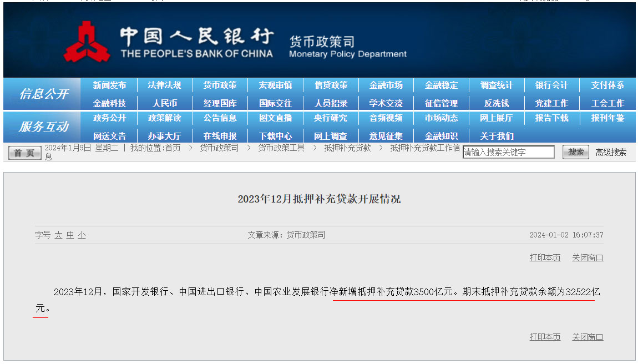
Task: Select 货币政策 in the navigation bar
Action: tap(220, 85)
